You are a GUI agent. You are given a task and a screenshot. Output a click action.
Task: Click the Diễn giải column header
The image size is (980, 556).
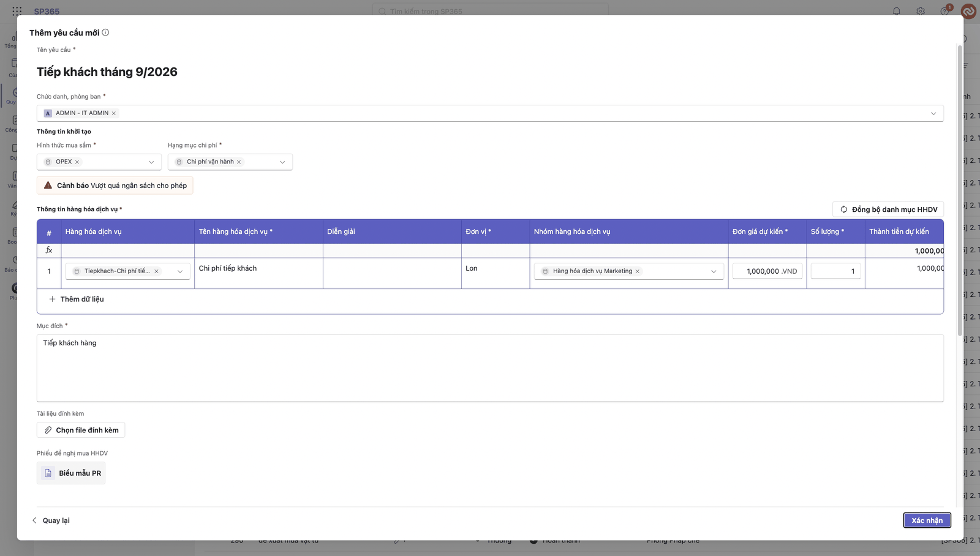click(392, 231)
